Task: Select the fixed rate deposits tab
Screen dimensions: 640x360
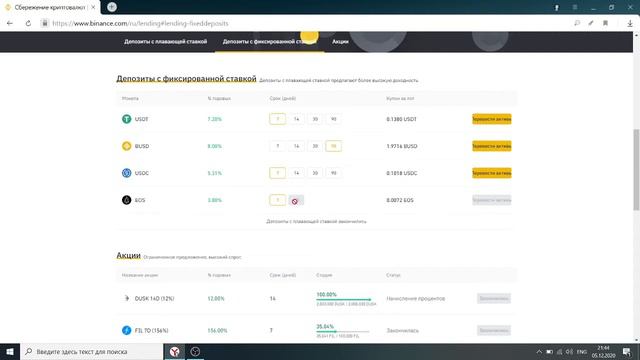Action: coord(269,42)
